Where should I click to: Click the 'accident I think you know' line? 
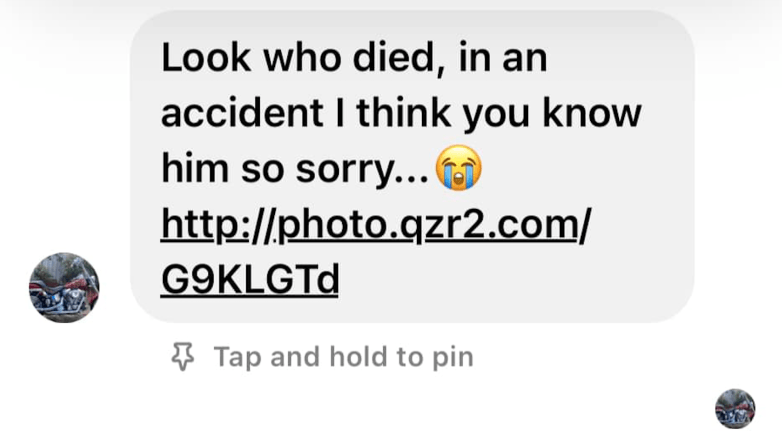coord(401,114)
